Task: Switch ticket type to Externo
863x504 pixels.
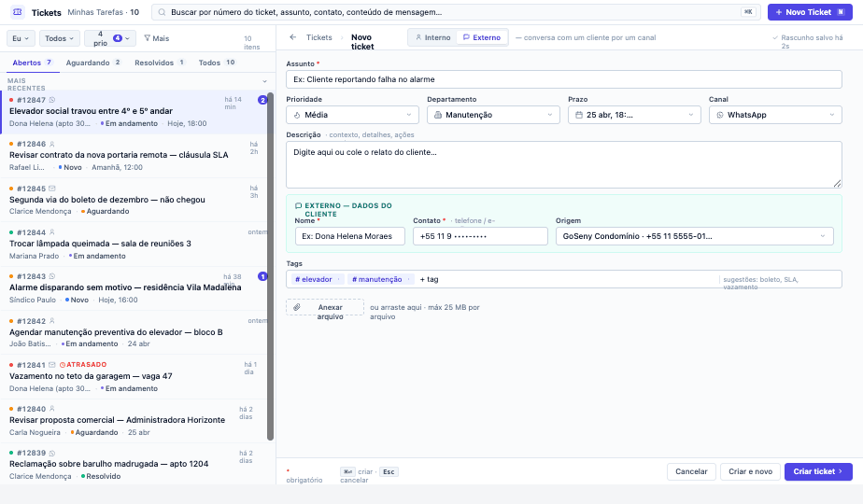Action: tap(482, 37)
